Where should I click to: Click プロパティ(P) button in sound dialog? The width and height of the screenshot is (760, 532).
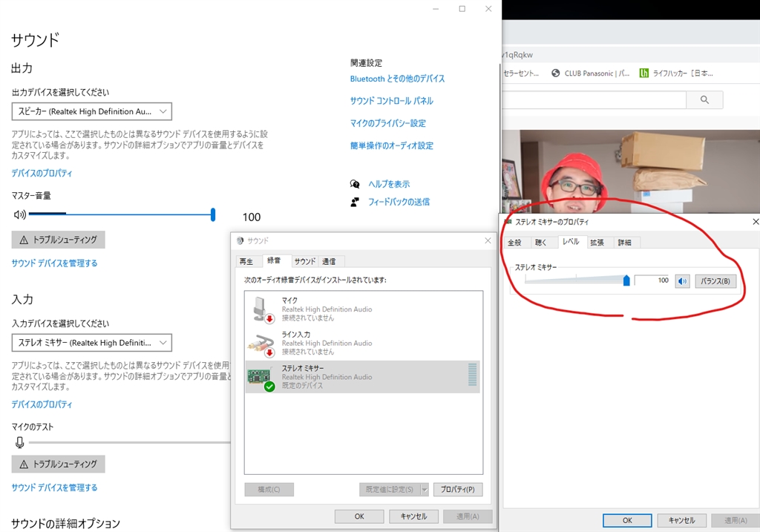pos(457,490)
